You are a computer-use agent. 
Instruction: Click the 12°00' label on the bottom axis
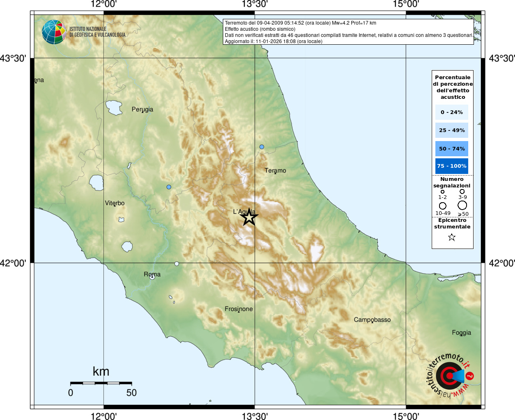(104, 416)
